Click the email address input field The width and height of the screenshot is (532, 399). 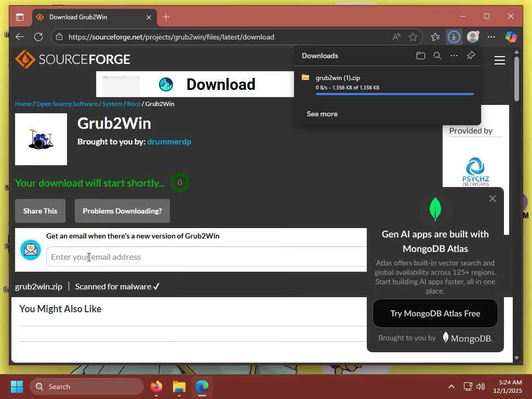(206, 257)
